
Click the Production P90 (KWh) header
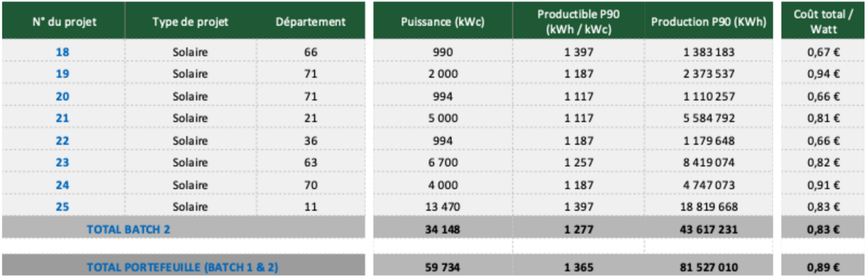click(x=708, y=22)
